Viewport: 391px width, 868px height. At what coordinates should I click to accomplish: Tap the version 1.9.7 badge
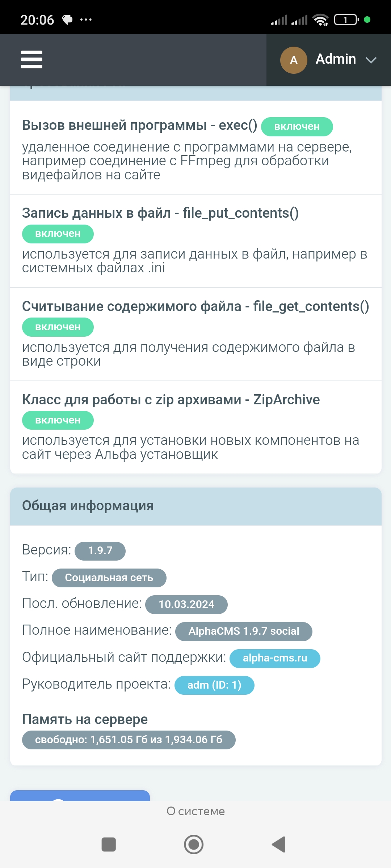point(100,551)
